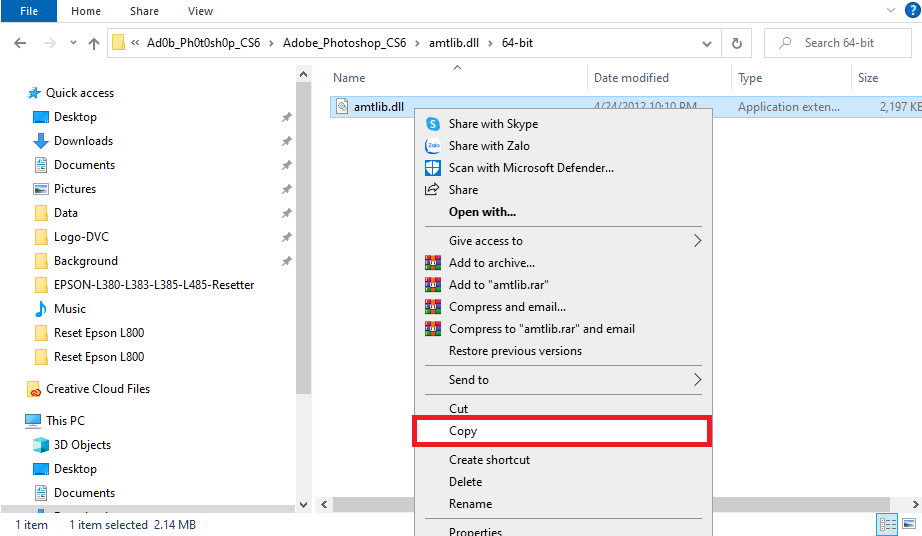922x536 pixels.
Task: Choose Open with... from context menu
Action: click(x=482, y=212)
